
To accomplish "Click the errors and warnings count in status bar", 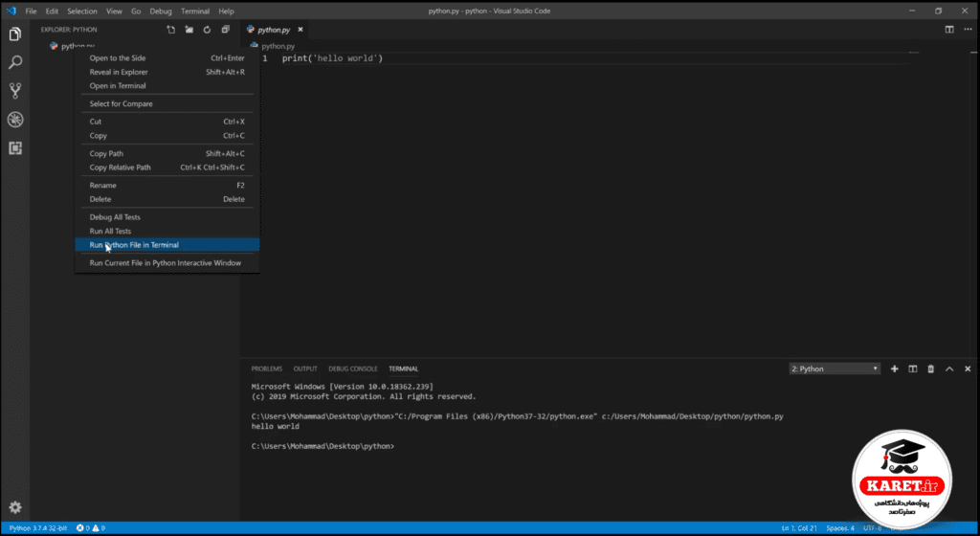I will tap(91, 528).
